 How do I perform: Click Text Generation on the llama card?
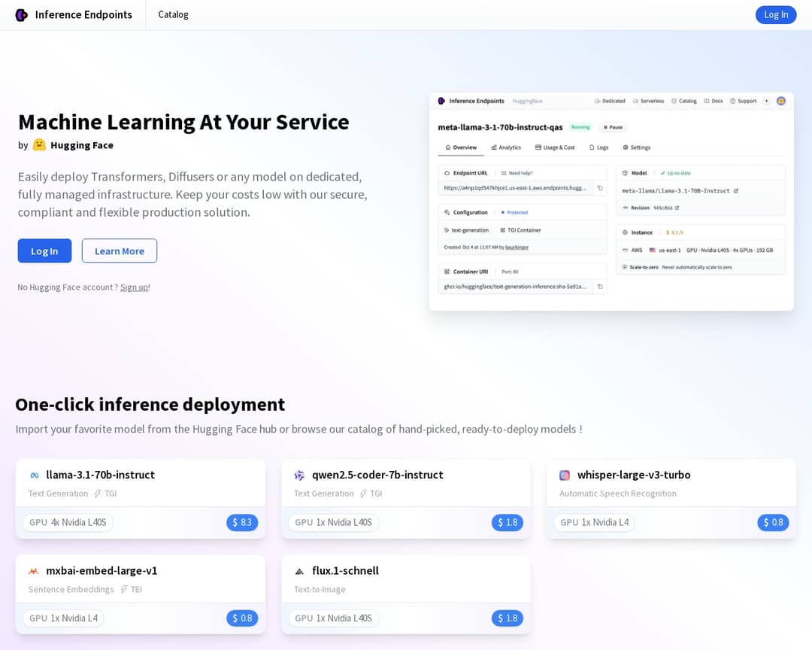[58, 494]
